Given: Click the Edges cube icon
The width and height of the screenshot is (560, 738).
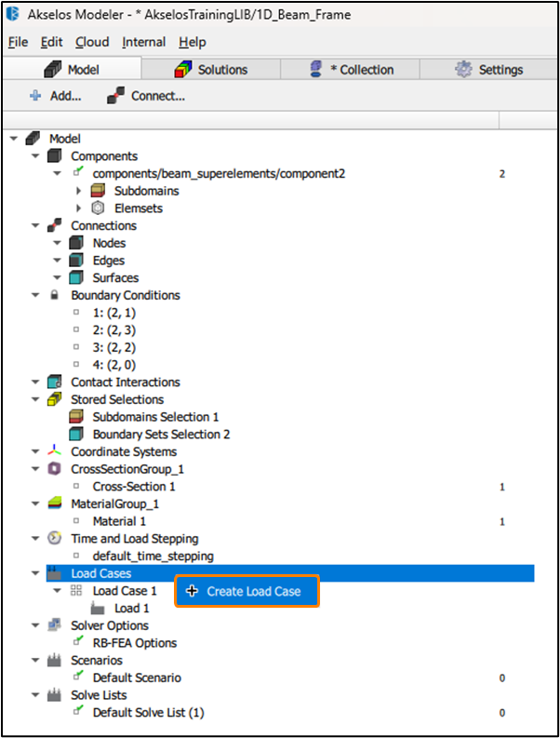Looking at the screenshot, I should (76, 261).
